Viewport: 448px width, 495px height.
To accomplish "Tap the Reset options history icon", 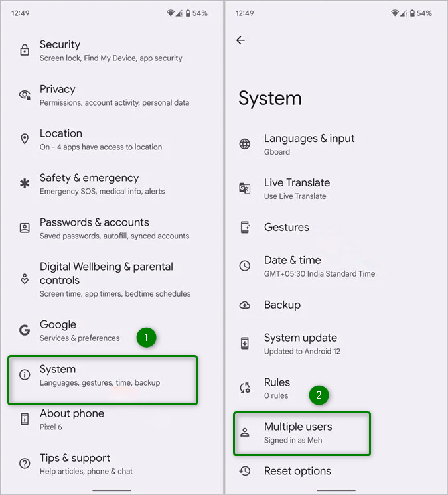I will tap(245, 471).
